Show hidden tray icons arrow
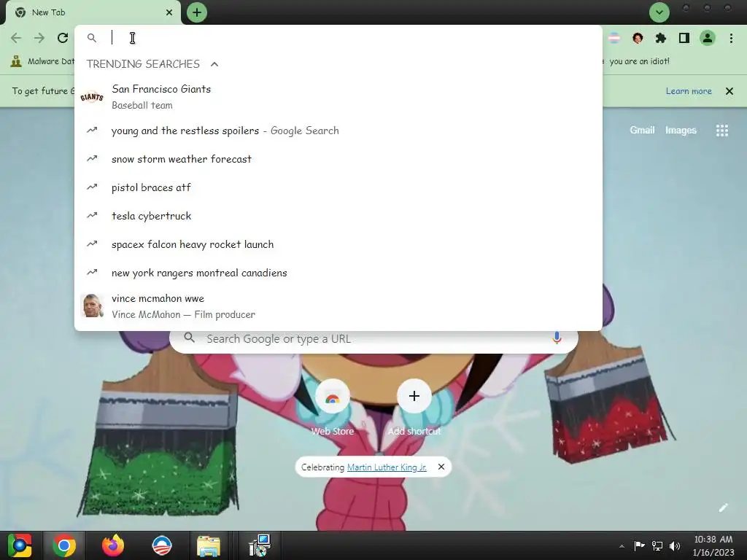This screenshot has width=747, height=560. [622, 546]
